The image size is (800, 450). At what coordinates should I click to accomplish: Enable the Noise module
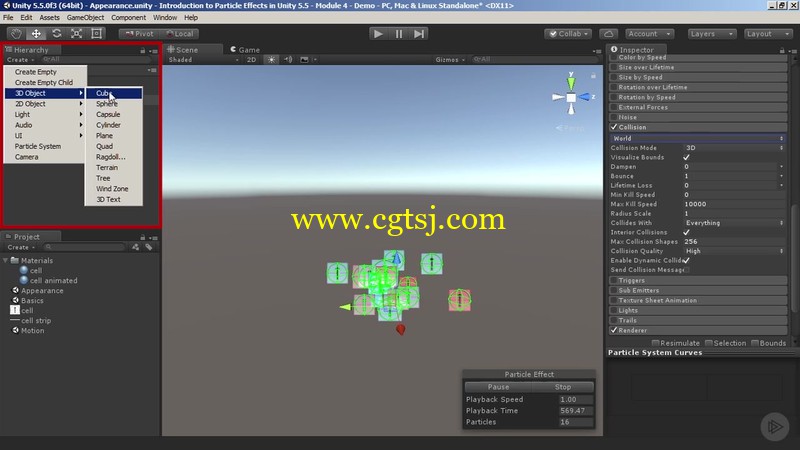point(614,117)
